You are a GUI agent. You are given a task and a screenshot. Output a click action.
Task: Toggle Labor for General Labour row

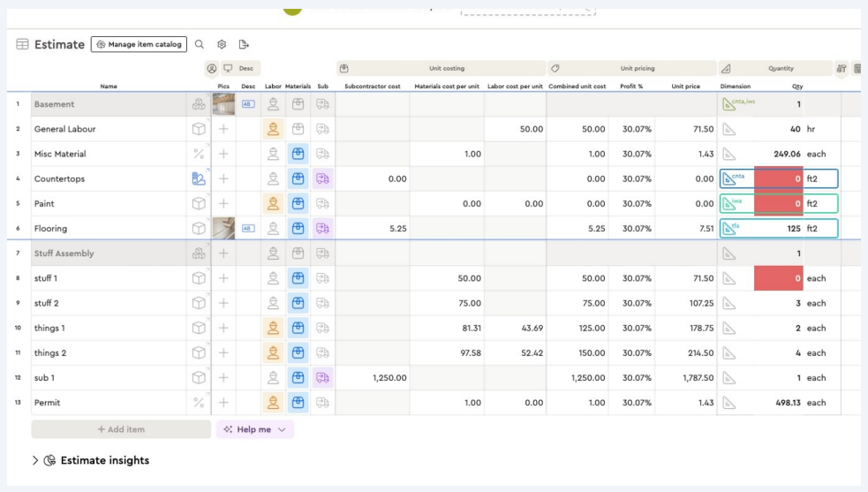(x=273, y=129)
